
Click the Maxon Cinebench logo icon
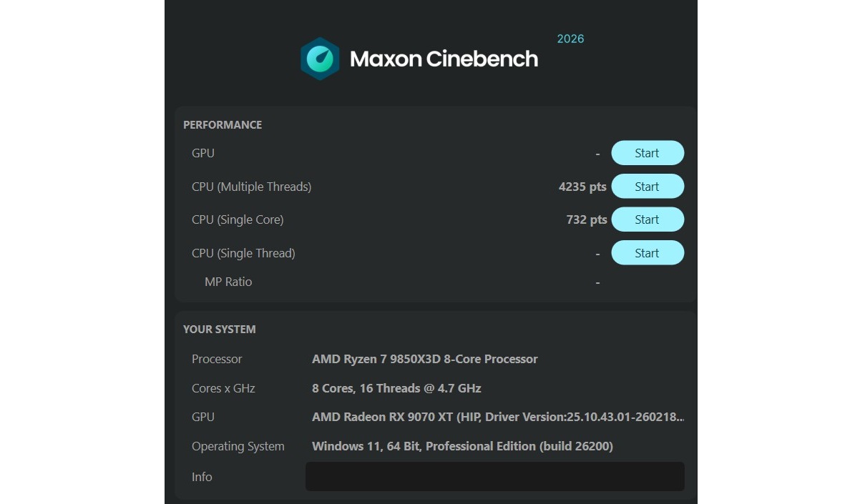point(319,58)
